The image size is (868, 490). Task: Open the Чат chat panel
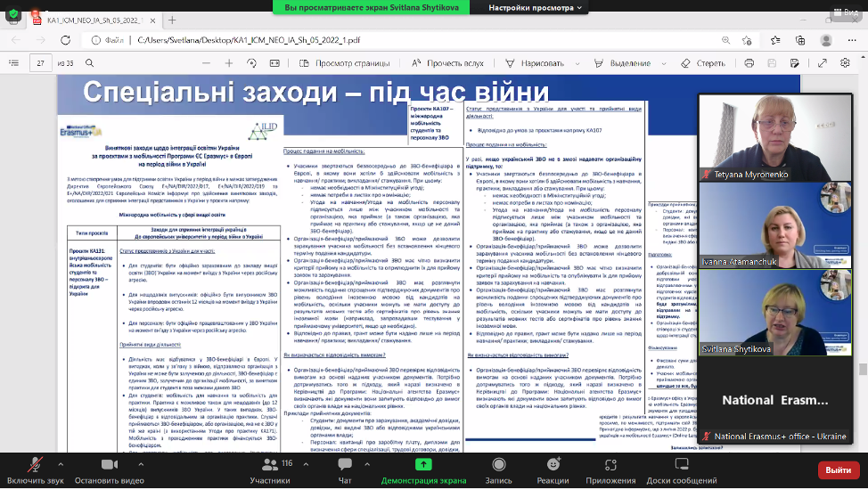click(x=345, y=467)
